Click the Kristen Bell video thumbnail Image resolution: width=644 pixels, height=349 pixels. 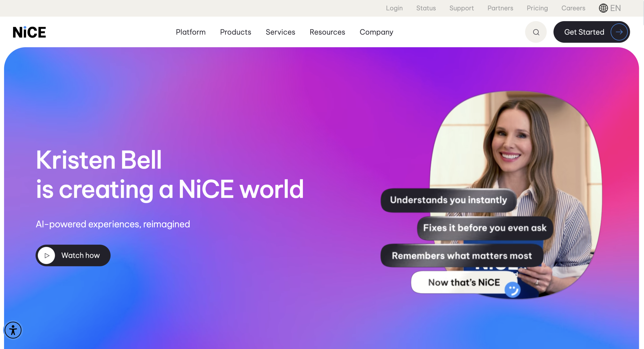(516, 195)
